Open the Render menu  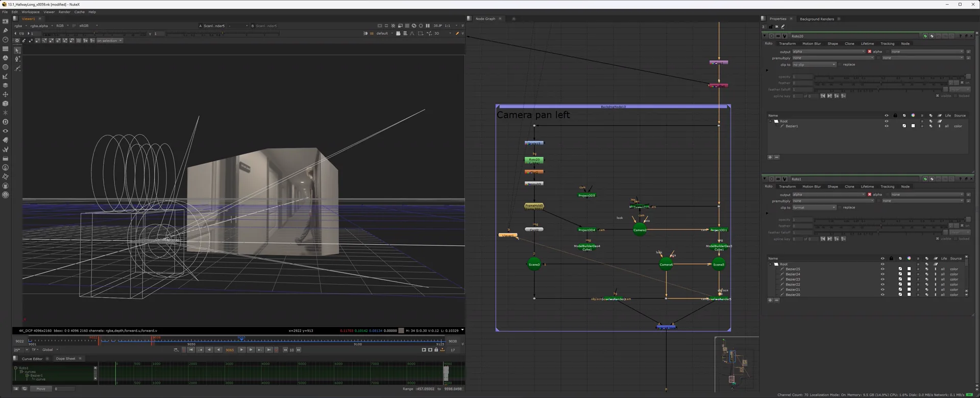pos(64,12)
